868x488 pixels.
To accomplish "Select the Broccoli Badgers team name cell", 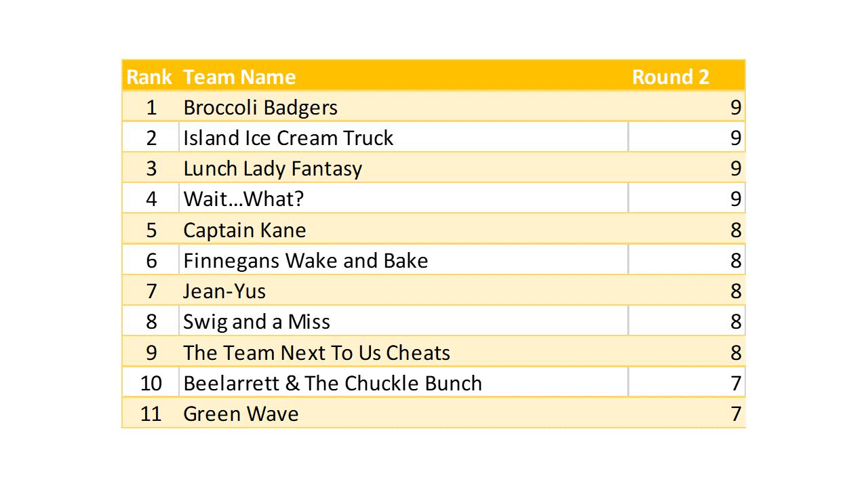I will (260, 108).
